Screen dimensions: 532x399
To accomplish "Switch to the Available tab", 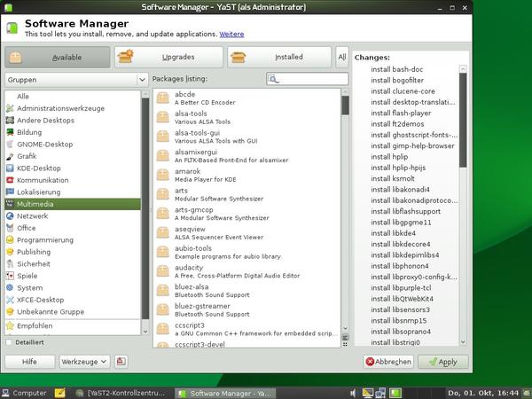I will point(58,57).
